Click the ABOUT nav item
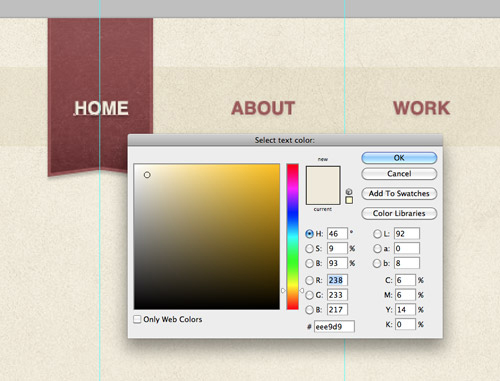 coord(263,108)
